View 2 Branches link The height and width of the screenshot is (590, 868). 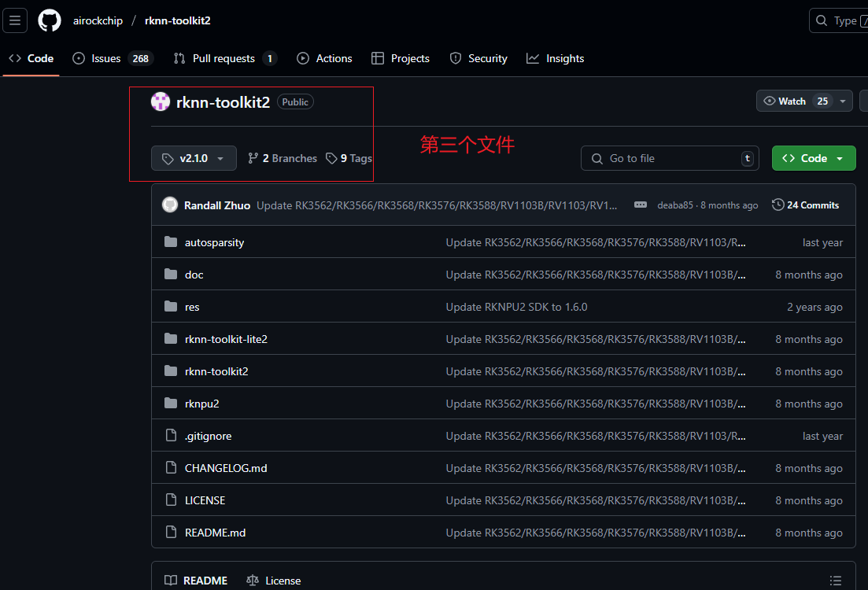point(283,158)
